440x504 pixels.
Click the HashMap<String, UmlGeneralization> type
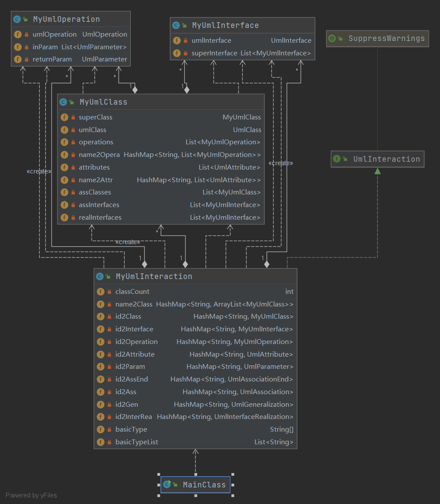[234, 404]
